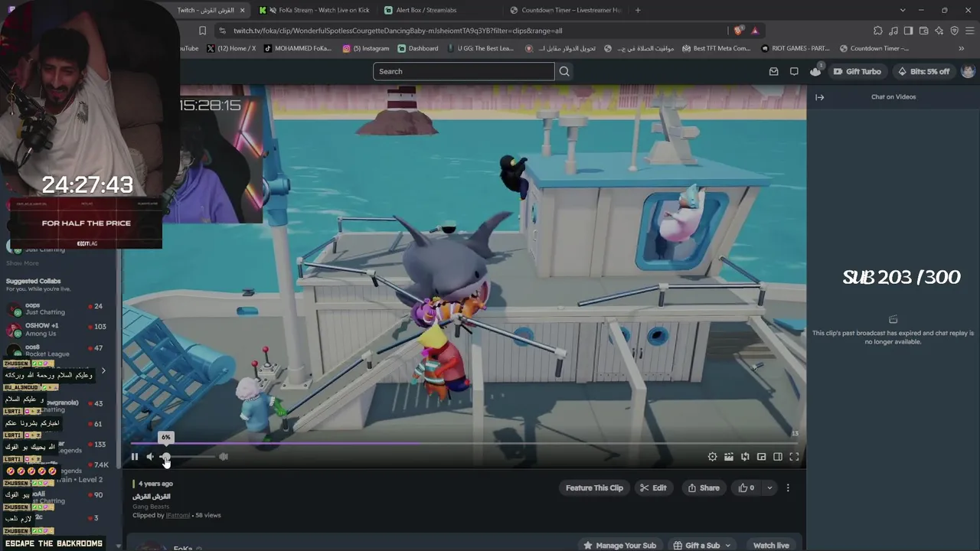Edit the clip with scissors button
980x551 pixels.
[x=652, y=487]
